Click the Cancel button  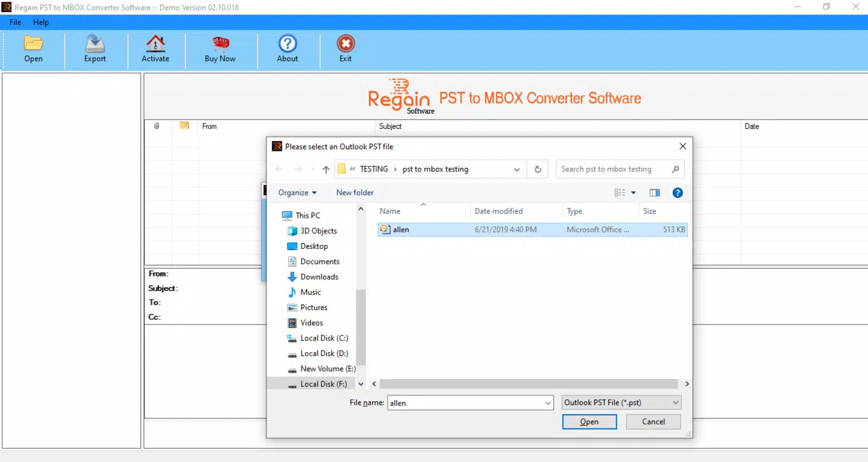(653, 422)
